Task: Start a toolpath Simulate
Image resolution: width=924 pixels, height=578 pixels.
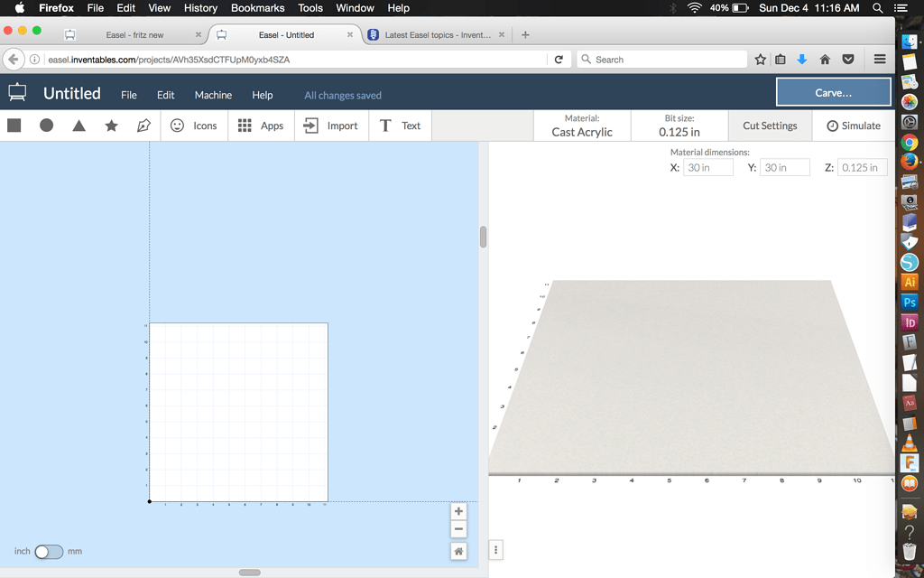Action: coord(853,126)
